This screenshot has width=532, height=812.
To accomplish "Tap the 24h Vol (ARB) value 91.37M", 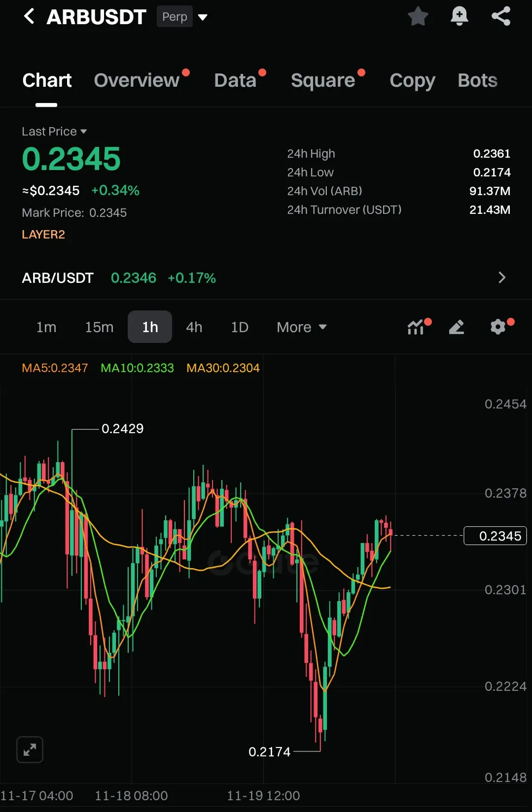I will click(490, 191).
